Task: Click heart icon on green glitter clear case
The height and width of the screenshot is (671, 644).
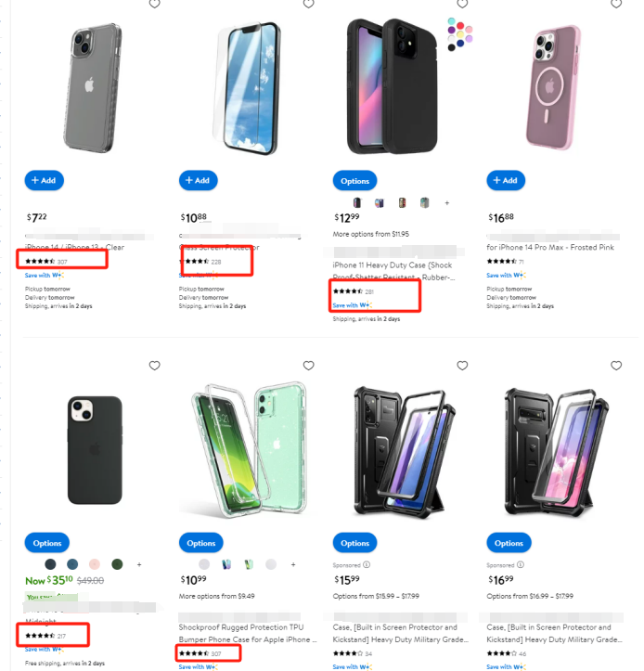Action: pyautogui.click(x=309, y=366)
